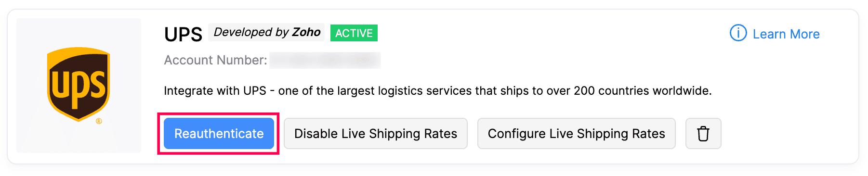Disable Live Shipping Rates

[376, 134]
